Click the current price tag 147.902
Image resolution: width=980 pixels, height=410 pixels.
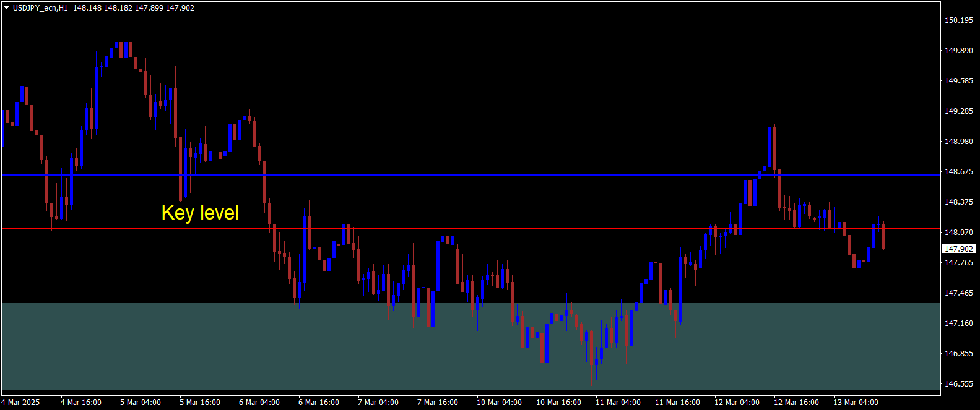click(959, 249)
